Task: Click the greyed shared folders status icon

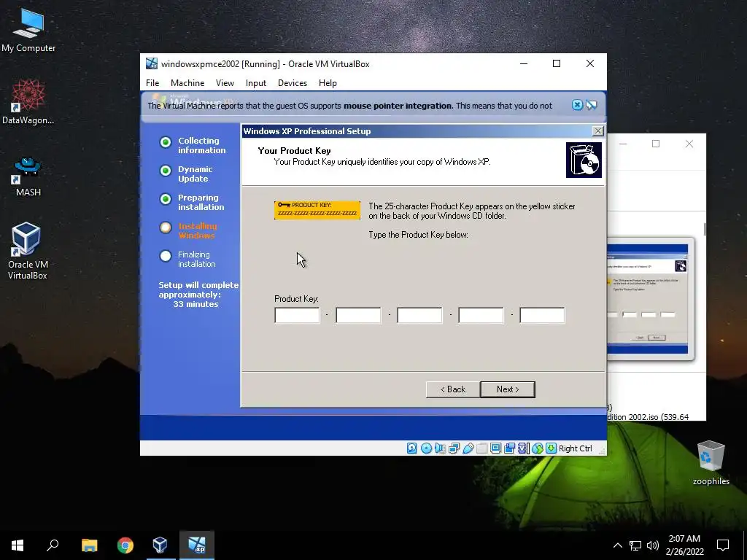Action: (x=481, y=448)
